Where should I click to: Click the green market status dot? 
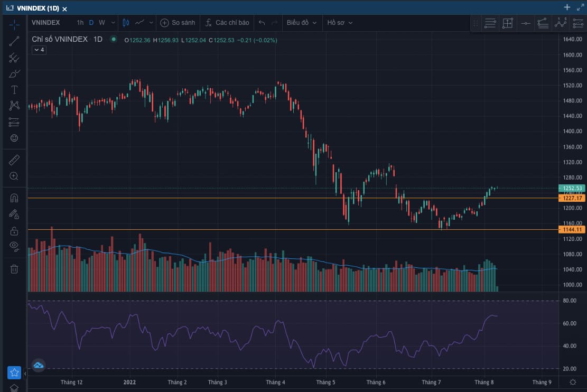[114, 39]
